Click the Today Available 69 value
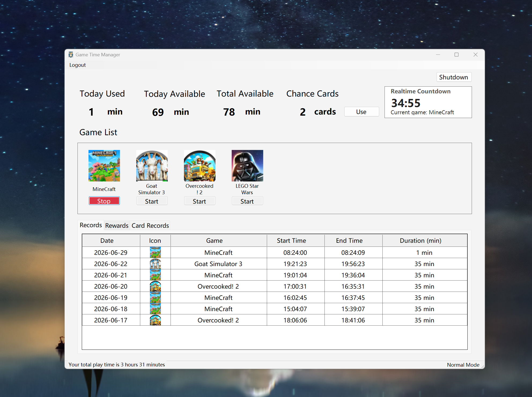This screenshot has height=397, width=532. [x=158, y=112]
